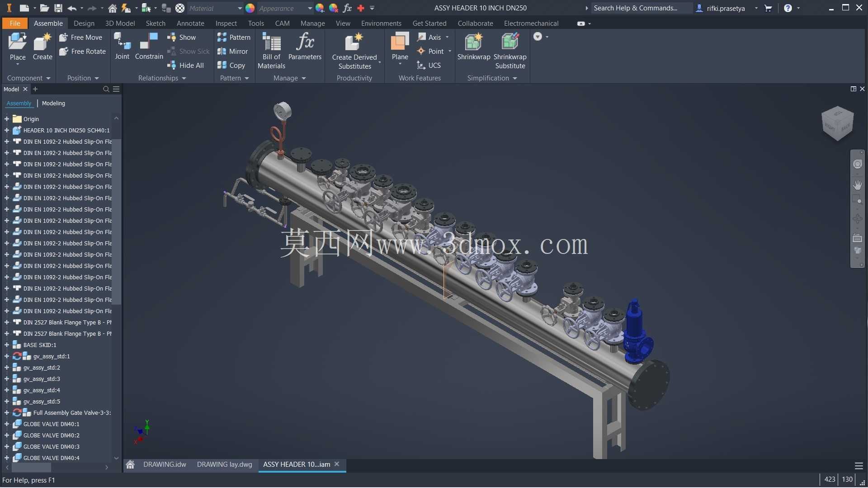Click the Free Rotate button
The height and width of the screenshot is (488, 868).
tap(83, 52)
